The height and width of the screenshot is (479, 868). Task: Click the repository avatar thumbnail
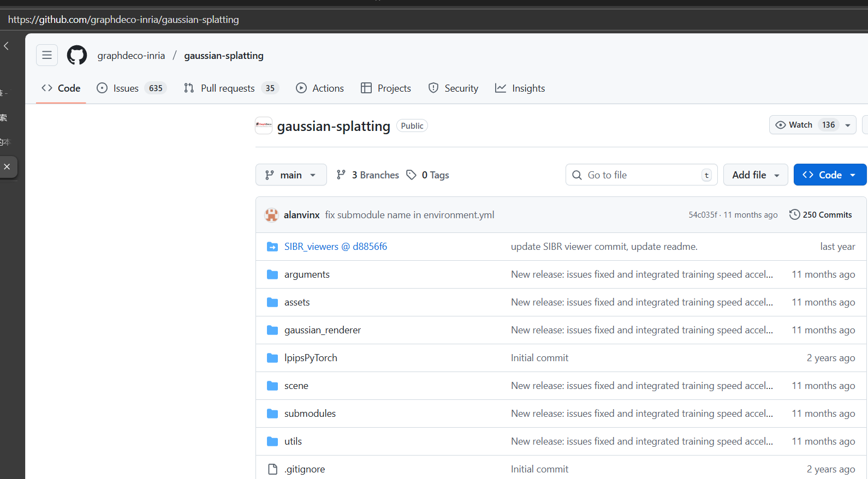click(264, 125)
